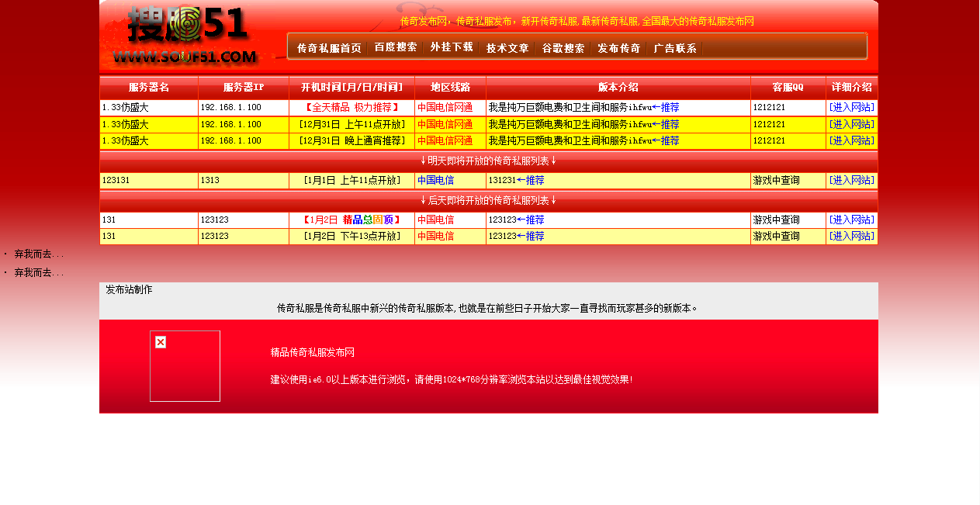
Task: Go to 谷歌搜索 via the navigation bar
Action: click(x=563, y=47)
